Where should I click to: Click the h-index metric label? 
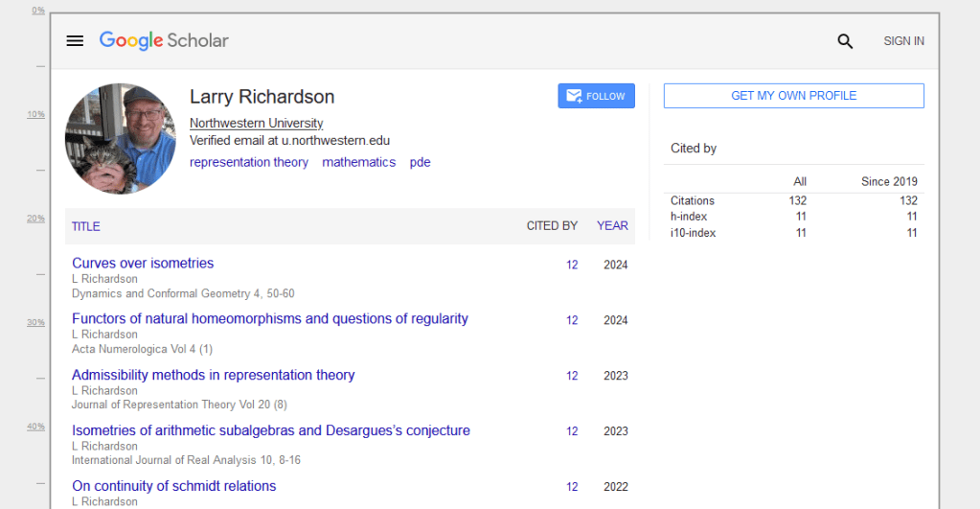click(x=689, y=217)
